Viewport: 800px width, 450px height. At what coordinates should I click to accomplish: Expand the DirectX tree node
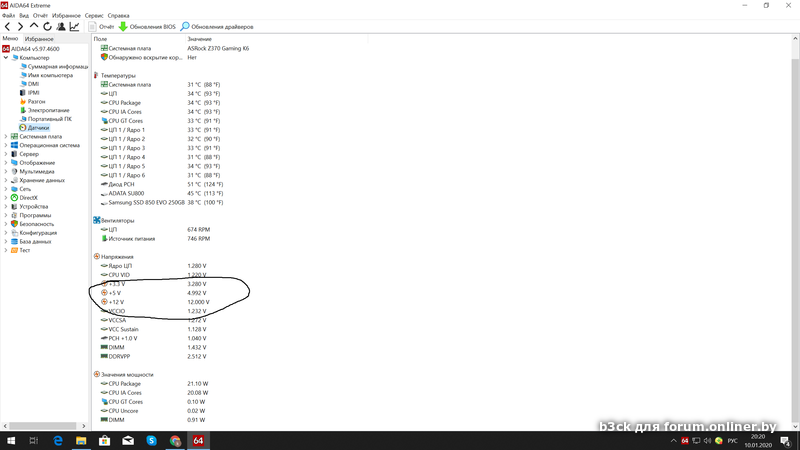6,197
